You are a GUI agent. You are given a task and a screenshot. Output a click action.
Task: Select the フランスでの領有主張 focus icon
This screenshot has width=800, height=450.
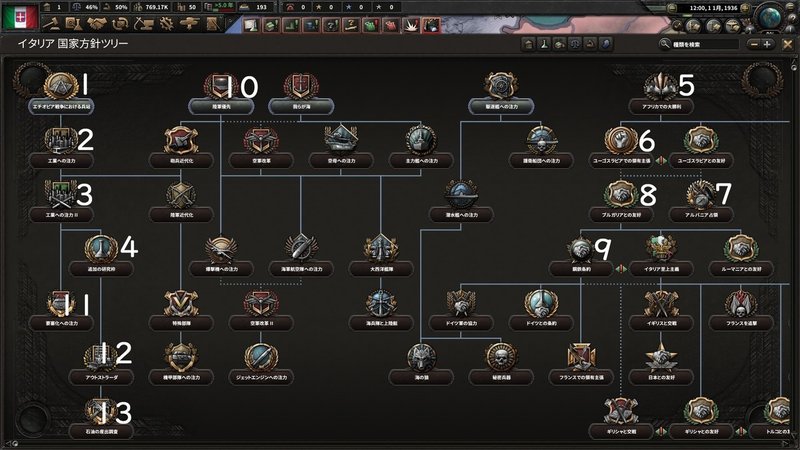pos(581,357)
